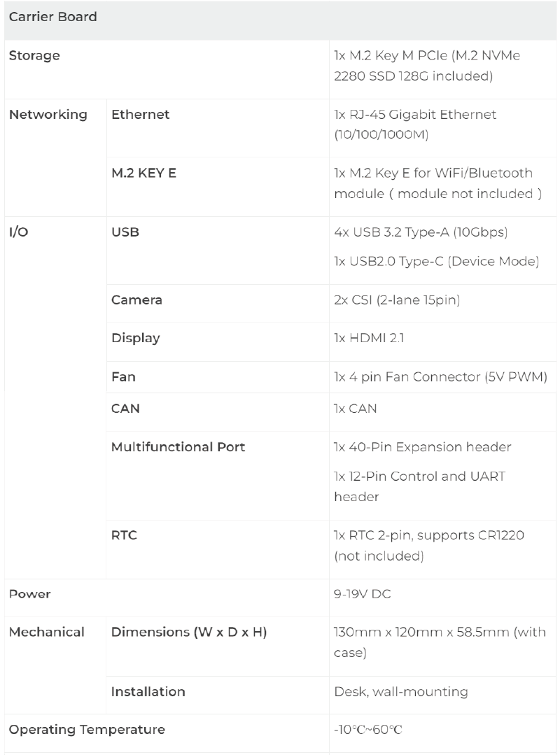Viewport: 560px width, 755px height.
Task: Click the M.2 KEY E label
Action: coord(143,173)
